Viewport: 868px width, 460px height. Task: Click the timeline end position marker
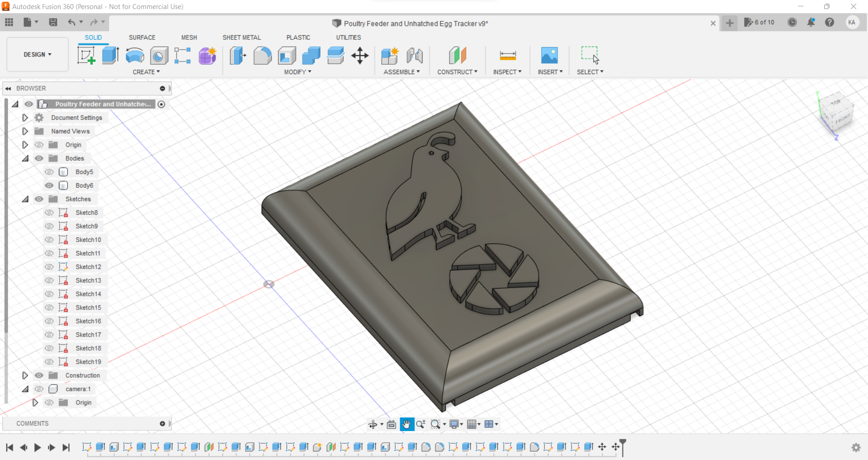pos(623,446)
